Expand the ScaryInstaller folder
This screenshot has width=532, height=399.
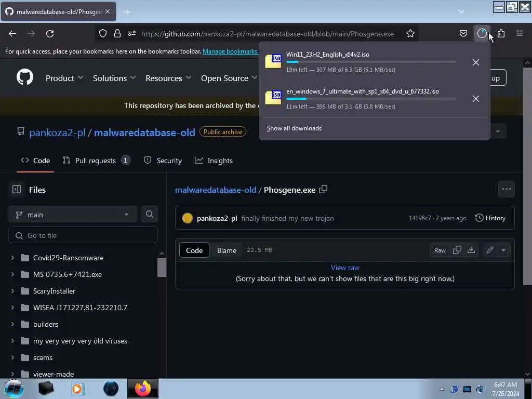[x=12, y=291]
